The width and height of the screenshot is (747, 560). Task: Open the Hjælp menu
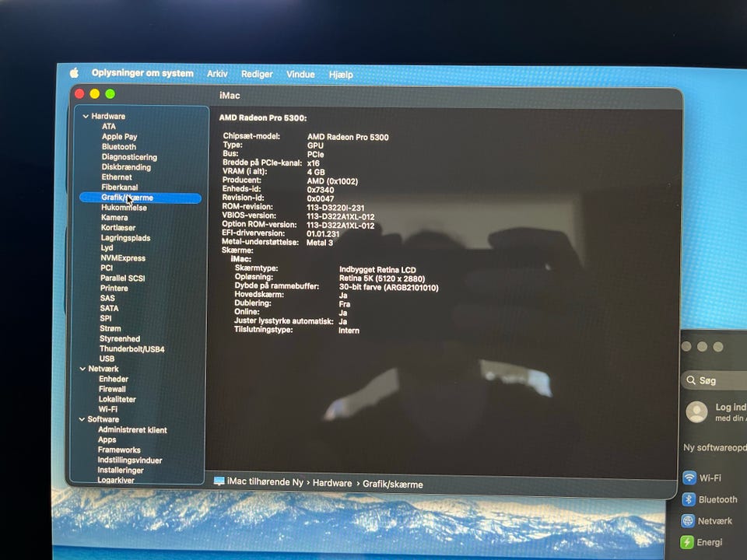(341, 75)
